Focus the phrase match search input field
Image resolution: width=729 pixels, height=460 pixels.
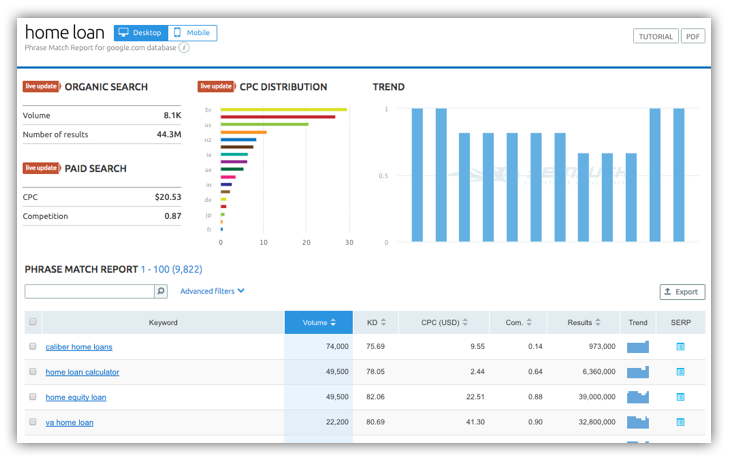click(89, 291)
